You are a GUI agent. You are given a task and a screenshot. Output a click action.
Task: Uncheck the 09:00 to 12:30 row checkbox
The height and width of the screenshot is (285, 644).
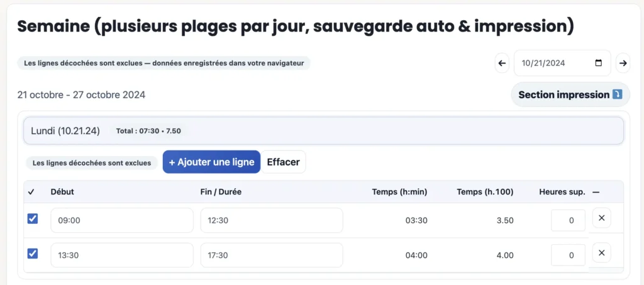tap(33, 219)
